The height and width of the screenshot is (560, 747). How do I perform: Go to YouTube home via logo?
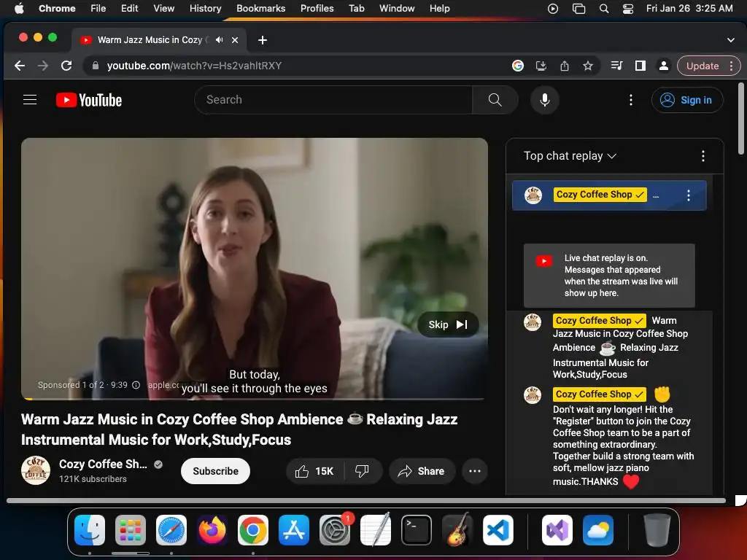[89, 100]
